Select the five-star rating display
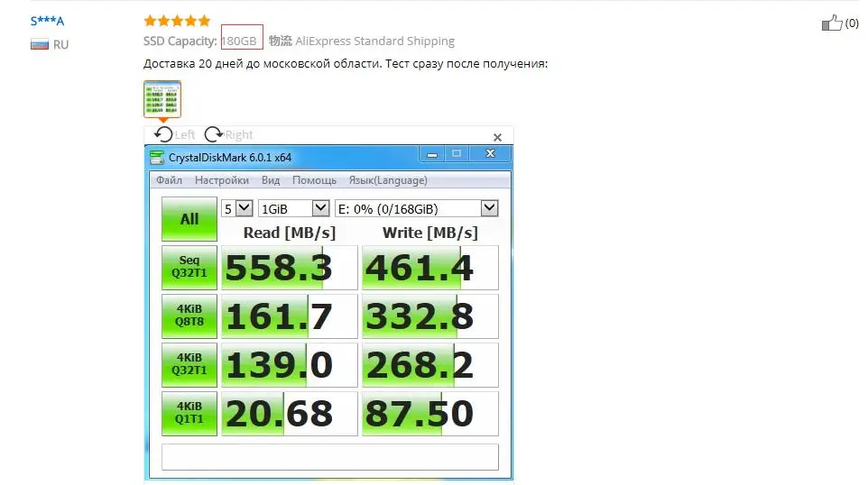 pyautogui.click(x=177, y=21)
